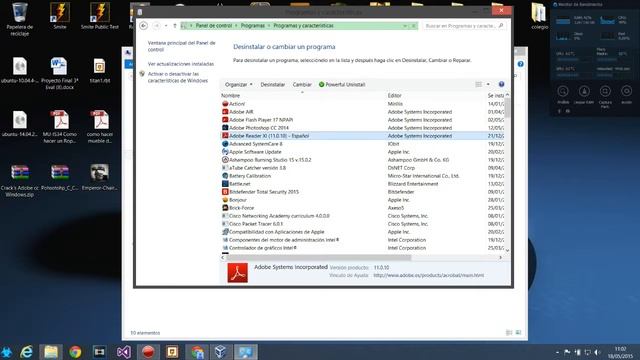
Task: Select the Action! program row
Action: tap(363, 104)
